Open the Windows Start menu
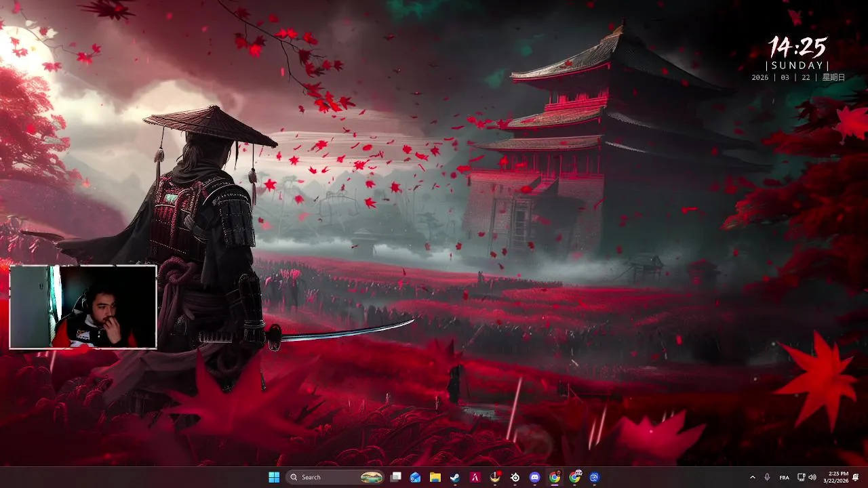 click(x=274, y=477)
